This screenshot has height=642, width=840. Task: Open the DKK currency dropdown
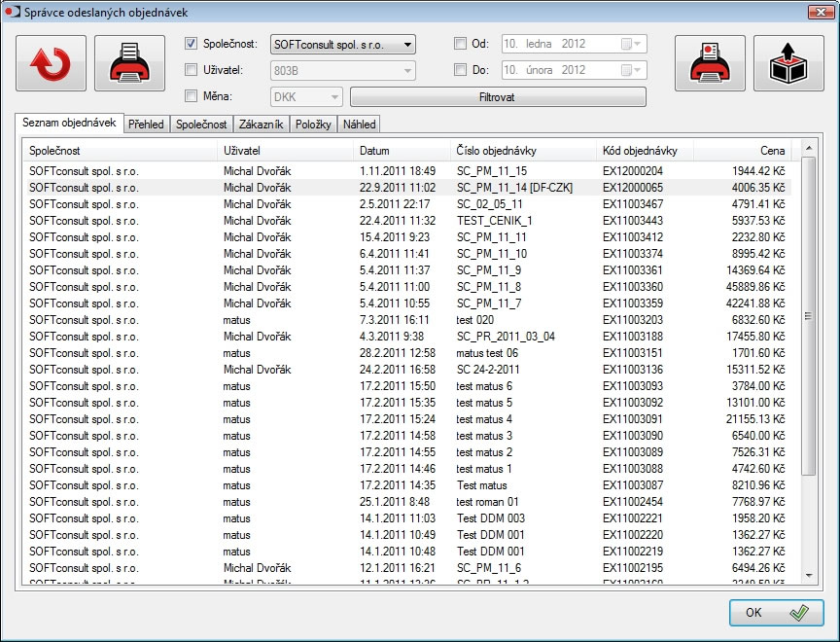(335, 96)
